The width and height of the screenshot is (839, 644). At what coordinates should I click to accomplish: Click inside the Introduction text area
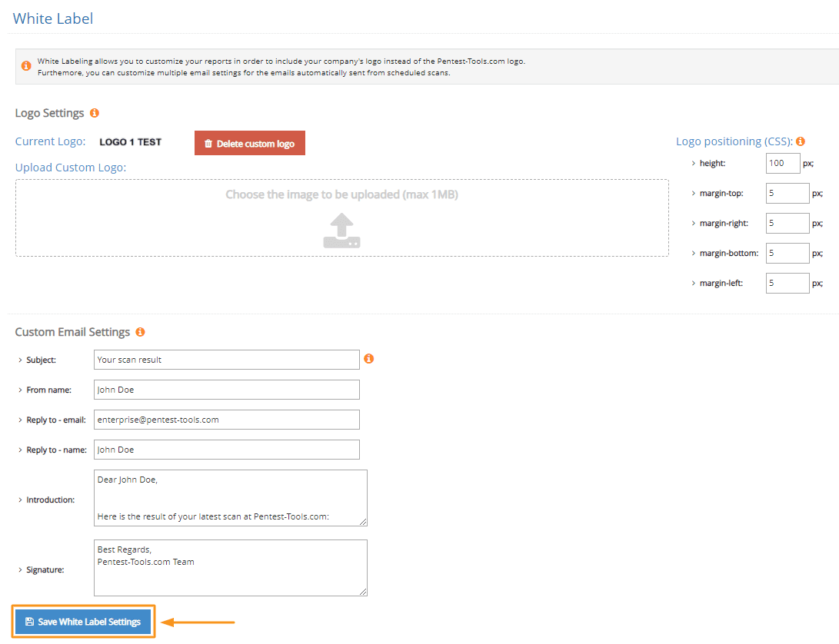point(231,498)
